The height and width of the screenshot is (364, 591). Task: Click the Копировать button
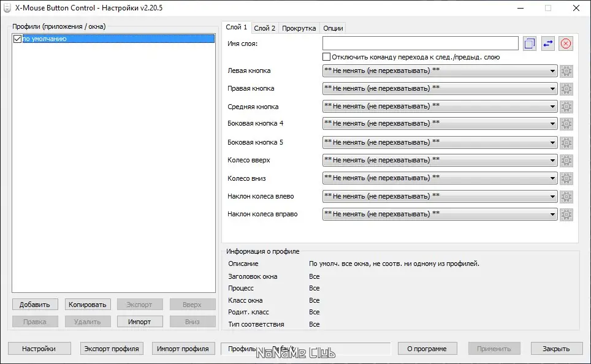click(x=88, y=305)
